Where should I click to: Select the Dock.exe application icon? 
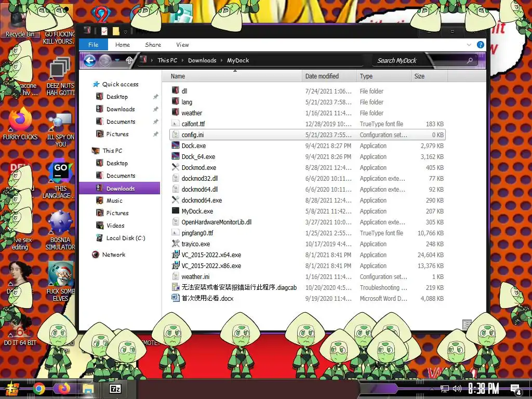[176, 145]
